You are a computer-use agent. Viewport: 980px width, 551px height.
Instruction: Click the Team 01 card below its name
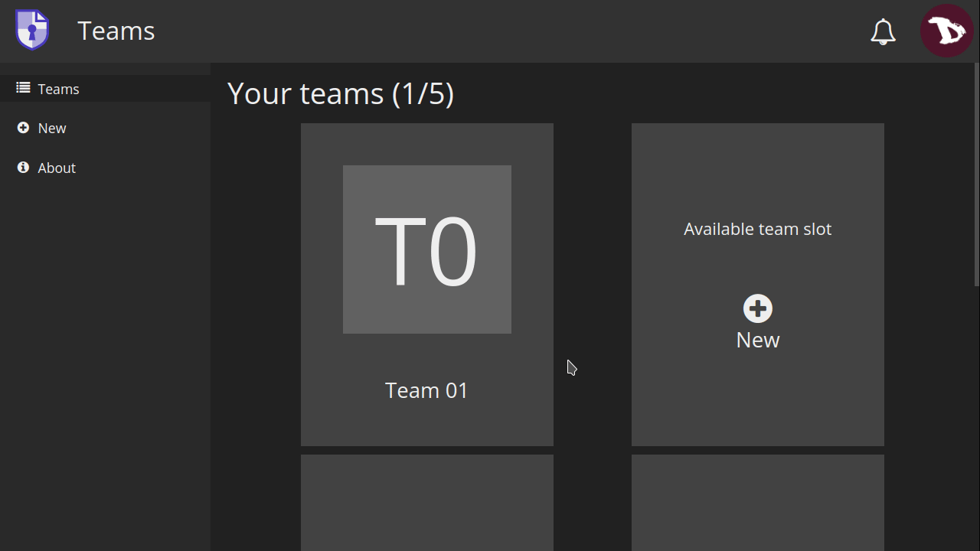[x=426, y=425]
